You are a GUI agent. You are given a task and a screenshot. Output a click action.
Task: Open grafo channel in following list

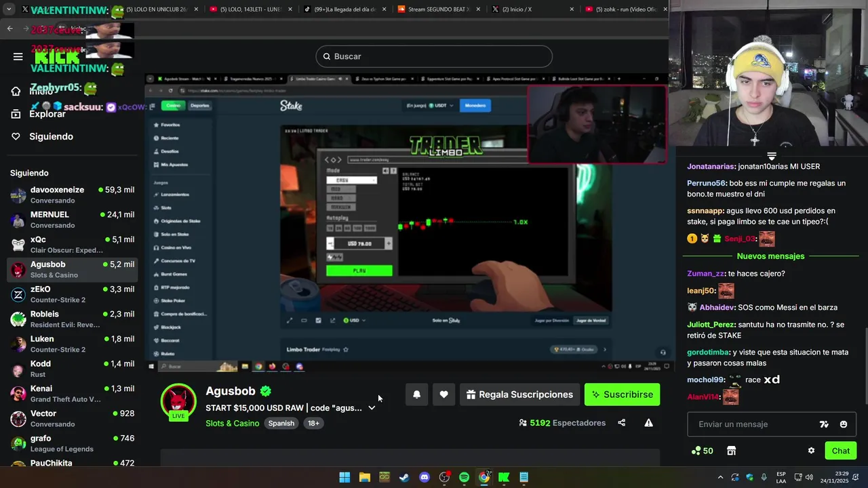pyautogui.click(x=71, y=443)
